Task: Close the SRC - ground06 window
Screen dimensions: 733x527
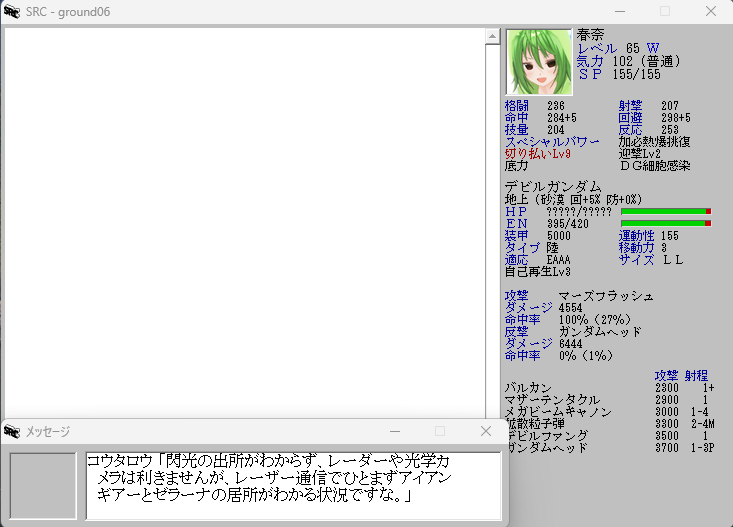Action: 711,11
